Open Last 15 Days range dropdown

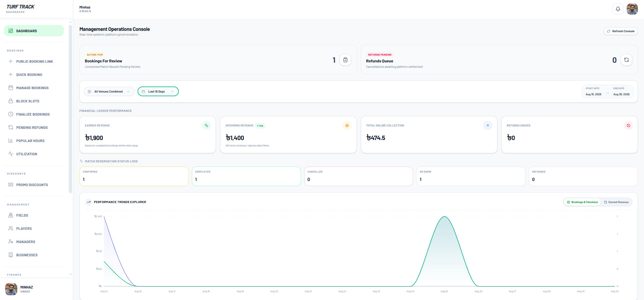[x=158, y=92]
